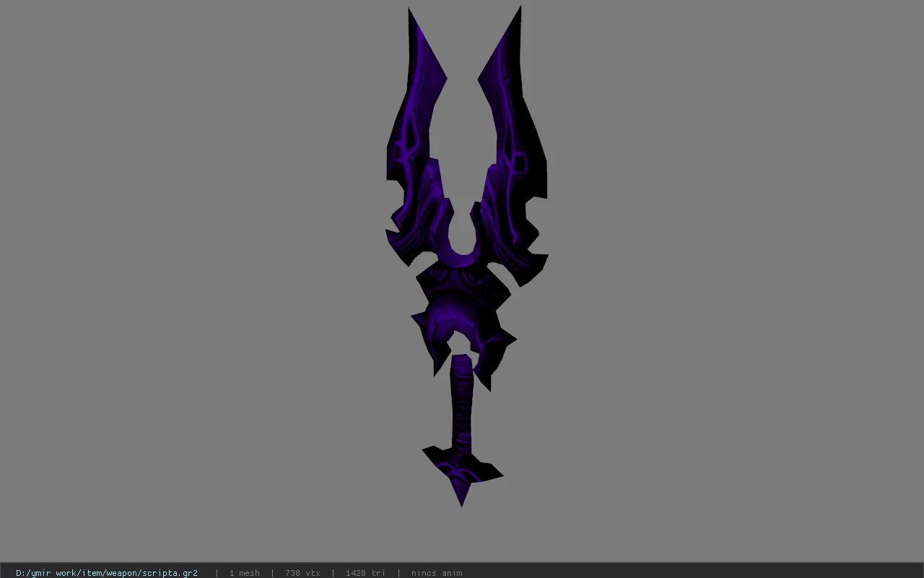Click the purple weapon model in viewport
924x578 pixels.
[466, 256]
